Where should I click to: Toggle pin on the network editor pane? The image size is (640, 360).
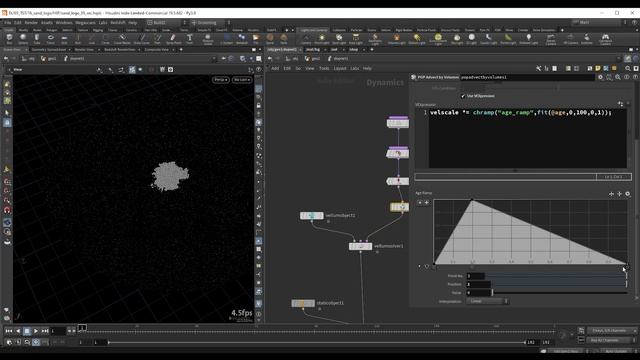pyautogui.click(x=628, y=58)
